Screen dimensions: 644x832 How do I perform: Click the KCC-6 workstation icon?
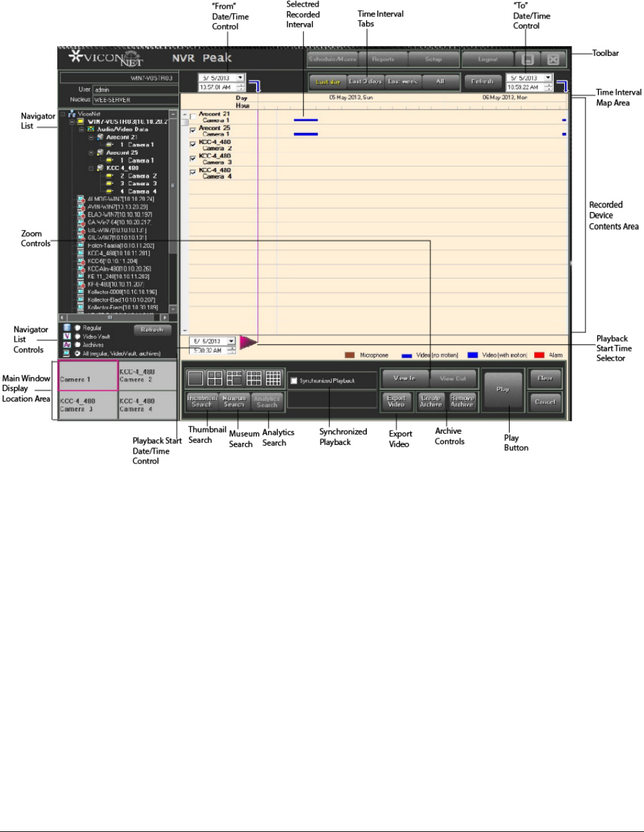(80, 261)
